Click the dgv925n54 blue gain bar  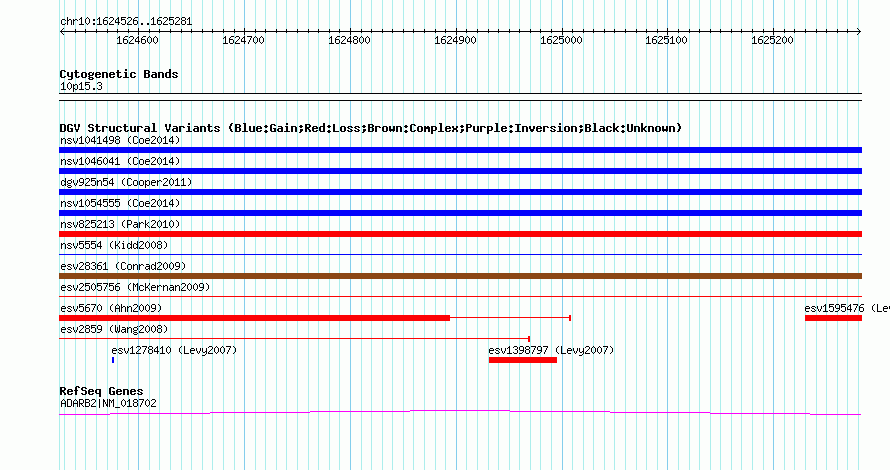(460, 192)
